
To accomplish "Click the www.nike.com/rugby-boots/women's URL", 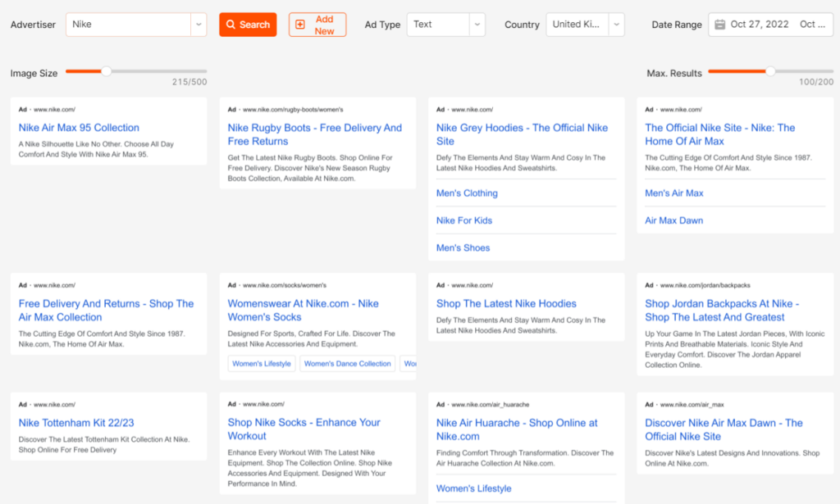I will [293, 110].
